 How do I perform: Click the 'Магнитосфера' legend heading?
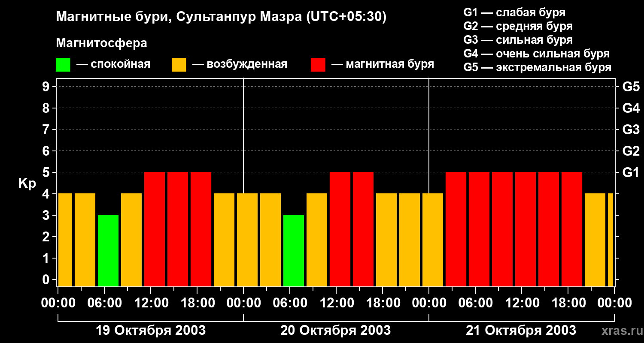pos(101,43)
